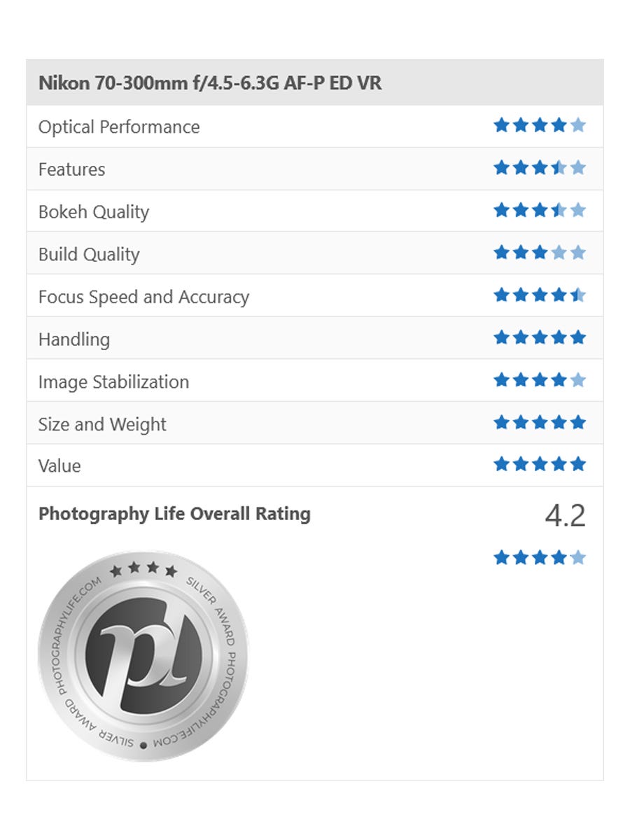Select the Size and Weight label
The image size is (630, 840).
102,424
